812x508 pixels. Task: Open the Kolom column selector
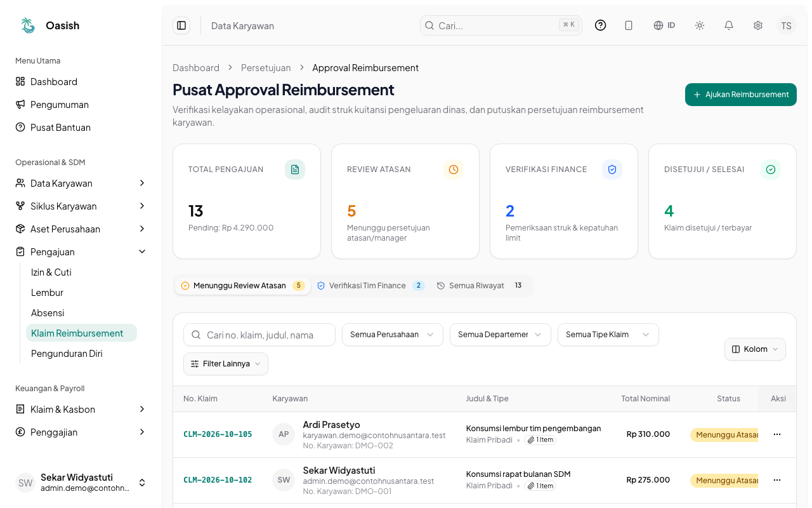coord(755,349)
